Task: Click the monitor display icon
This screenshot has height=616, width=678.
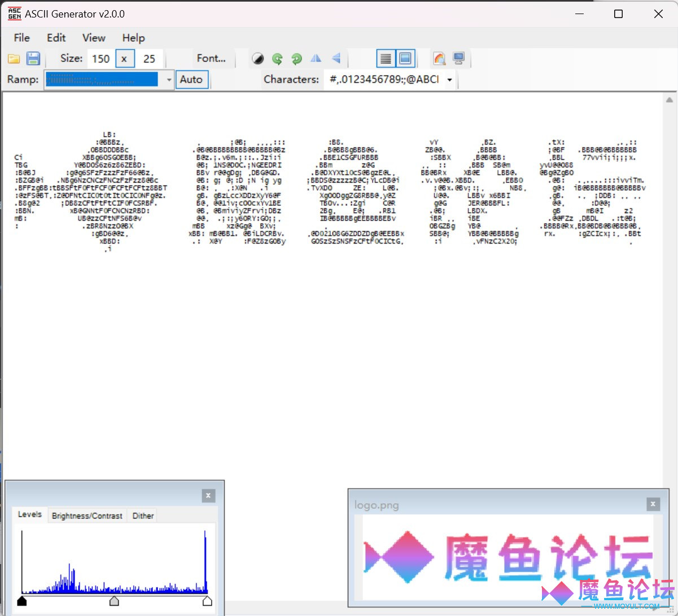Action: (x=458, y=59)
